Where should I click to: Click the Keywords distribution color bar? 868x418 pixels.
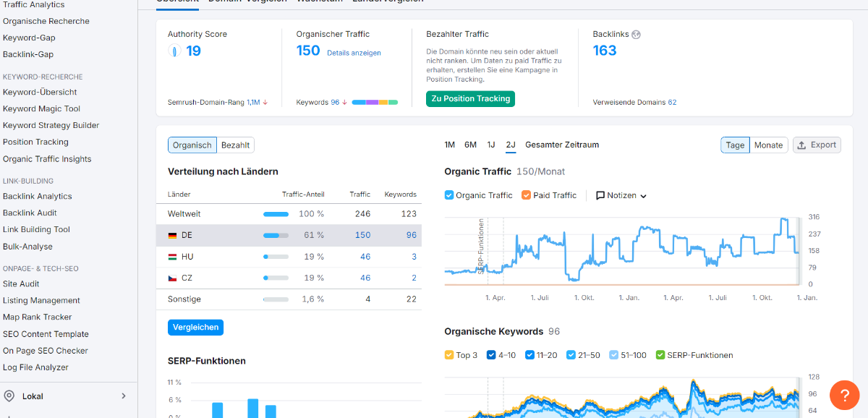coord(375,103)
